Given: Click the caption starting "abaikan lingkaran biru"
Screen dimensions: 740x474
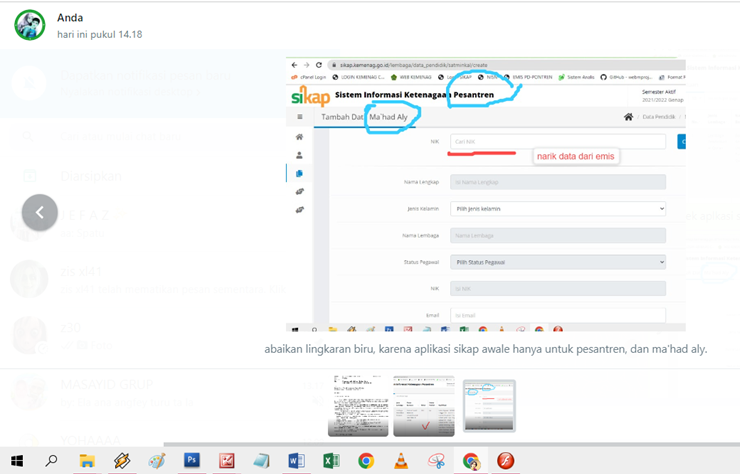Looking at the screenshot, I should [486, 349].
